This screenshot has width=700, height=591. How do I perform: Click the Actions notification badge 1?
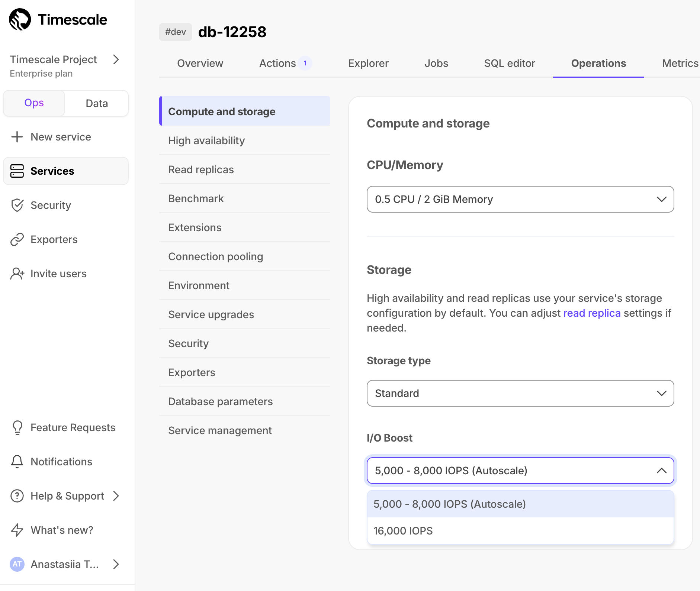305,63
